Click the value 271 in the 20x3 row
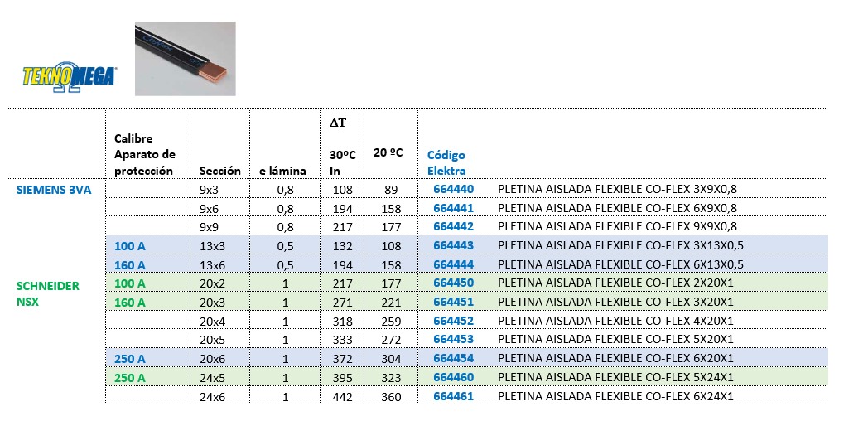The height and width of the screenshot is (426, 868). (x=343, y=303)
